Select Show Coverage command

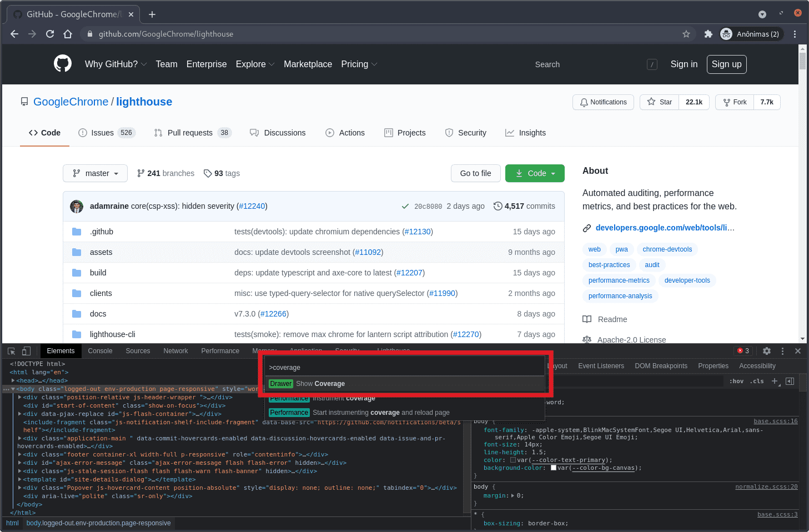tap(405, 384)
